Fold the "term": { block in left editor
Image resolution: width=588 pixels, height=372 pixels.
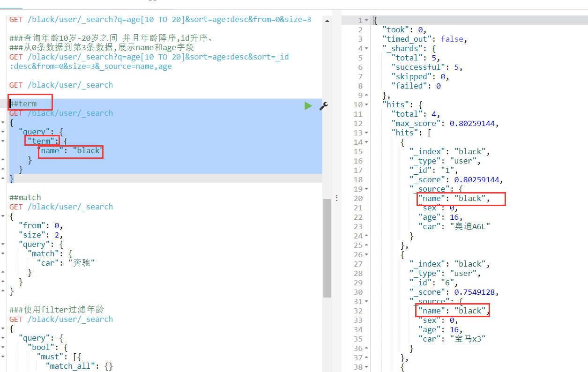pyautogui.click(x=3, y=141)
